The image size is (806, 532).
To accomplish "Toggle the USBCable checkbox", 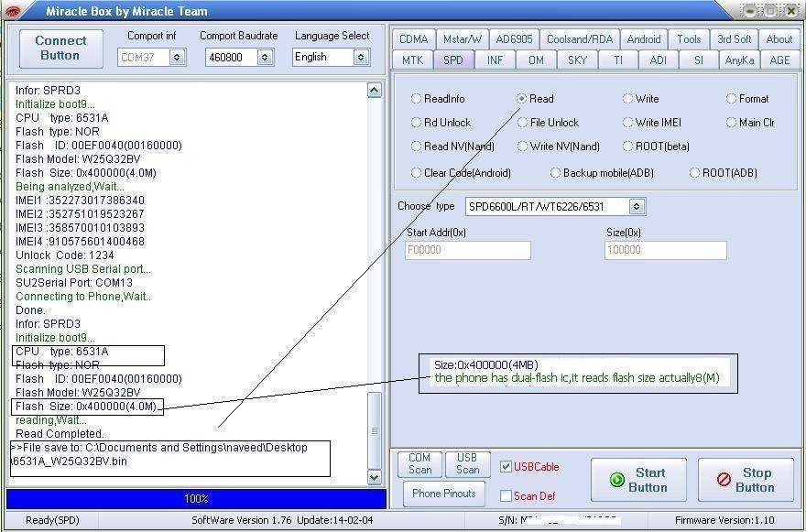I will (x=506, y=467).
